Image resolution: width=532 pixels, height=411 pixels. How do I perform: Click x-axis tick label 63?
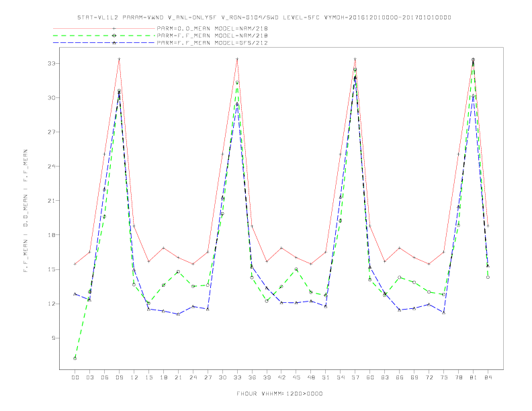tap(385, 377)
